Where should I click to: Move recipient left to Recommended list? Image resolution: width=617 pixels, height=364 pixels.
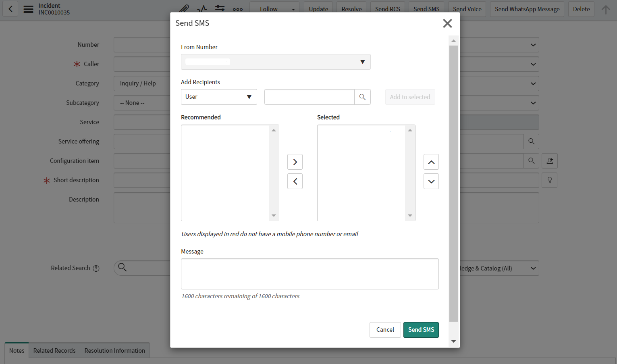295,181
